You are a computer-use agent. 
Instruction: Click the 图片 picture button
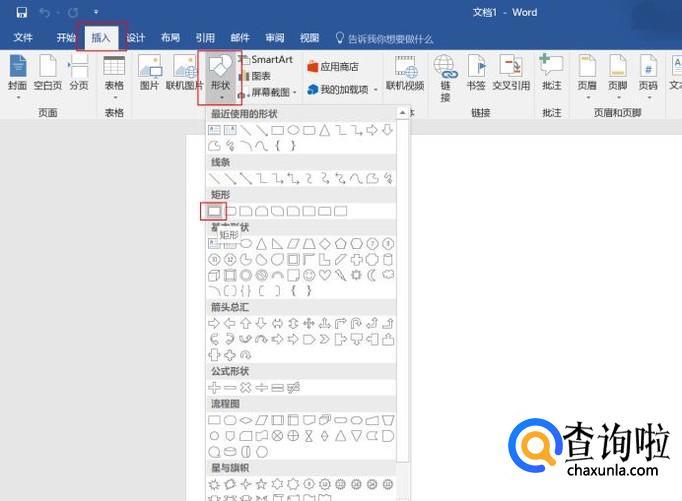(x=149, y=72)
